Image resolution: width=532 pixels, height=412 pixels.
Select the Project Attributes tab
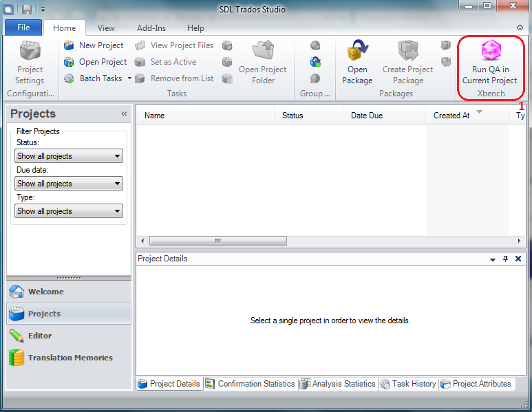(476, 384)
